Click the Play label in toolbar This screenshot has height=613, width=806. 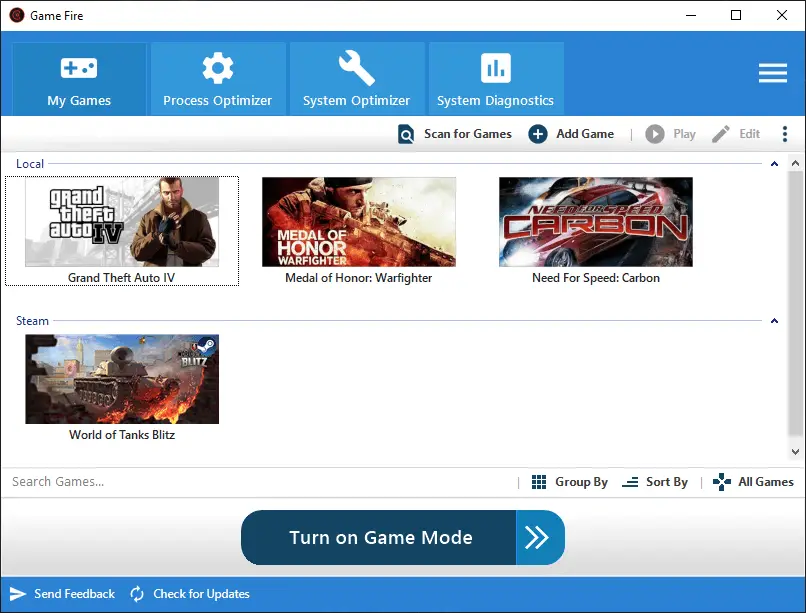point(684,134)
